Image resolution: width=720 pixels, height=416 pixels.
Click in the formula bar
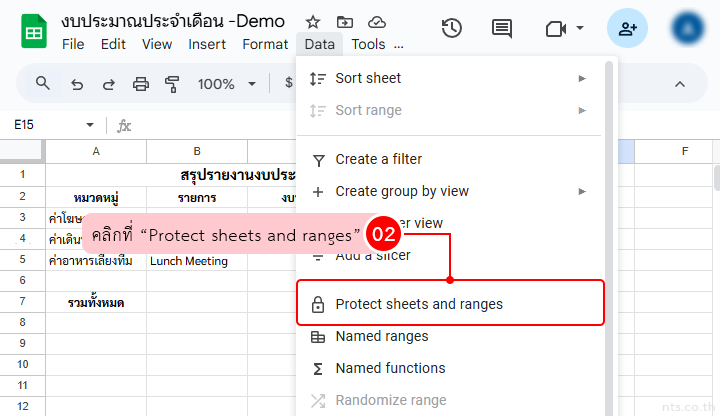tap(216, 125)
